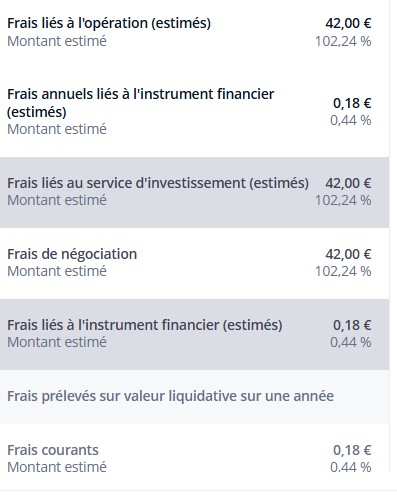This screenshot has width=397, height=501.
Task: Click 102,24 % under Frais de négociation
Action: point(343,271)
